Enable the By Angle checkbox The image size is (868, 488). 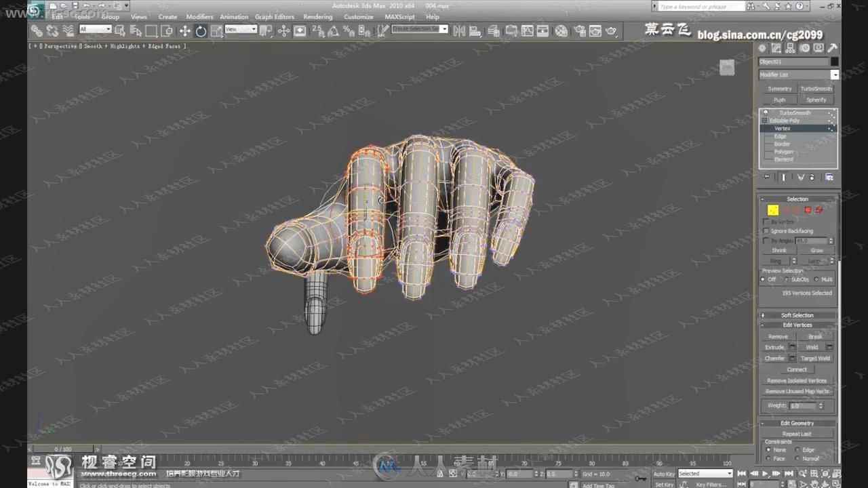coord(766,241)
